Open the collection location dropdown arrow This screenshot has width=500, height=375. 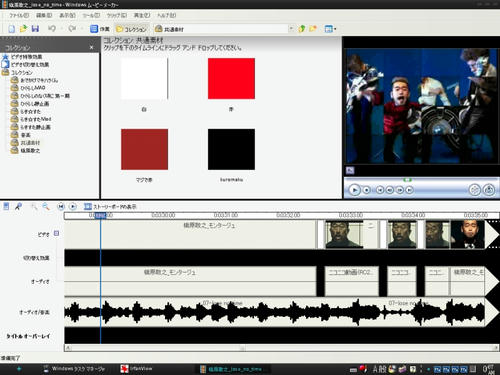tap(291, 29)
